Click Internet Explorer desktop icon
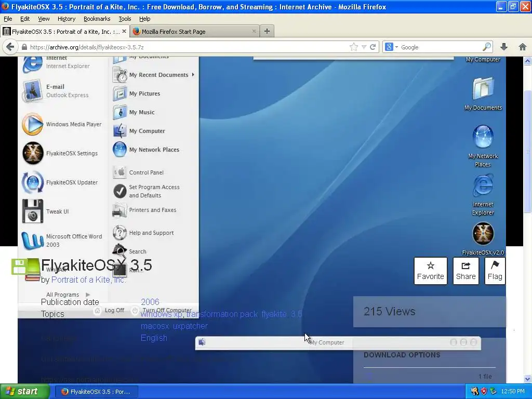 coord(483,185)
